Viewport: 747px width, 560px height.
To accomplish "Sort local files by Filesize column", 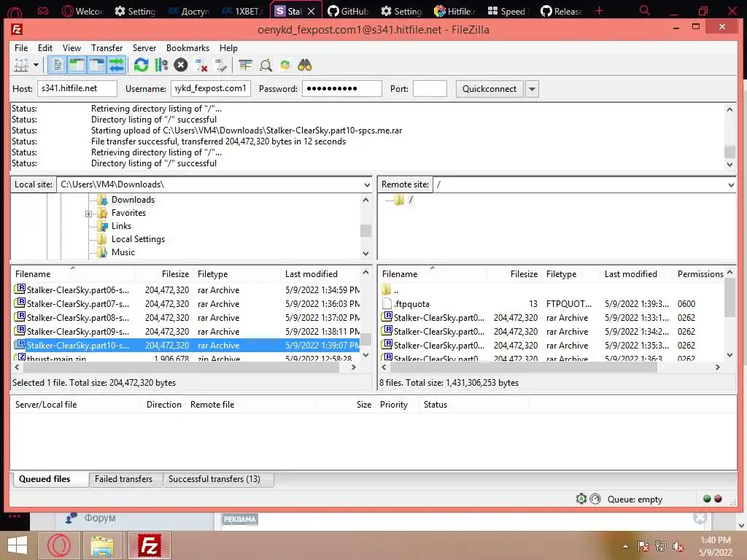I will (x=164, y=274).
